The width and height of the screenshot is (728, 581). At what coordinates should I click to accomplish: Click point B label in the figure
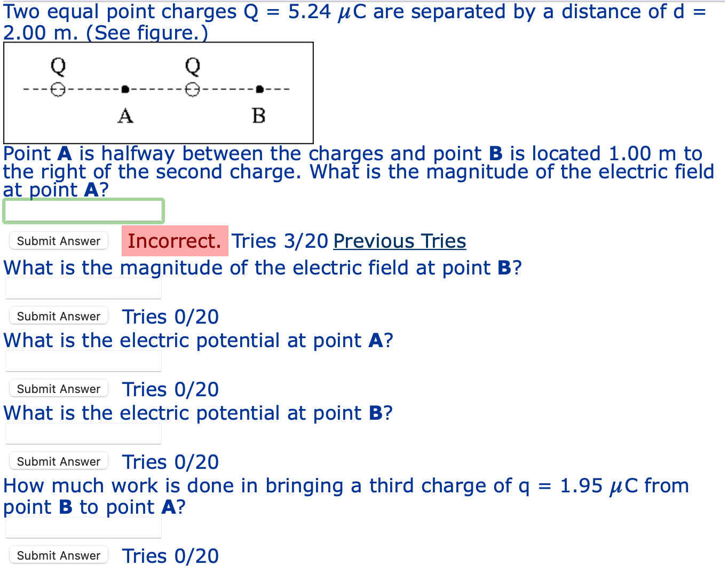click(x=258, y=114)
